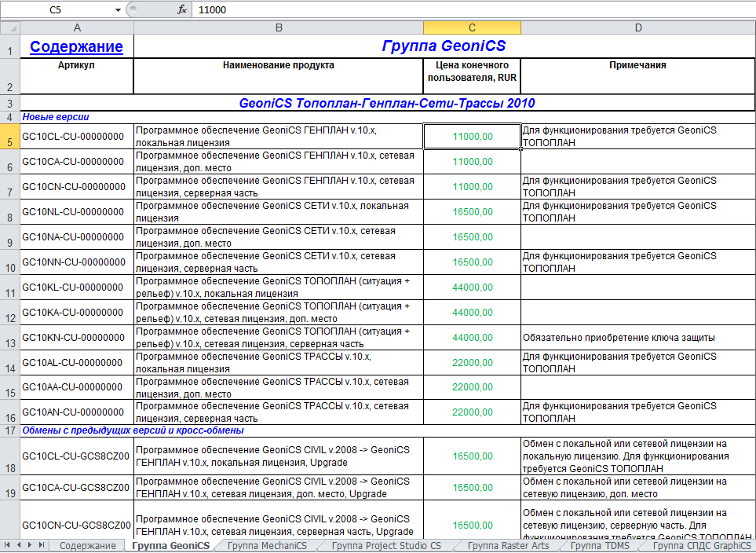This screenshot has width=756, height=553.
Task: Click the Name Box showing C5
Action: 56,9
